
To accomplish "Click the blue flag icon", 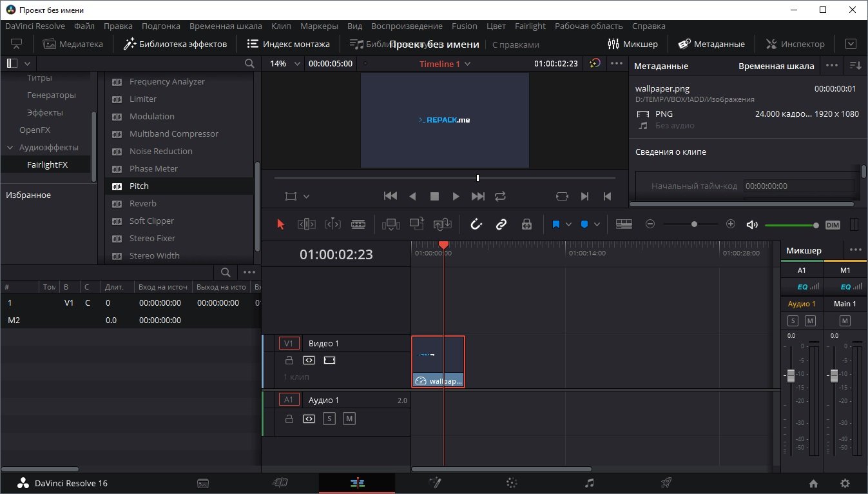I will 556,224.
